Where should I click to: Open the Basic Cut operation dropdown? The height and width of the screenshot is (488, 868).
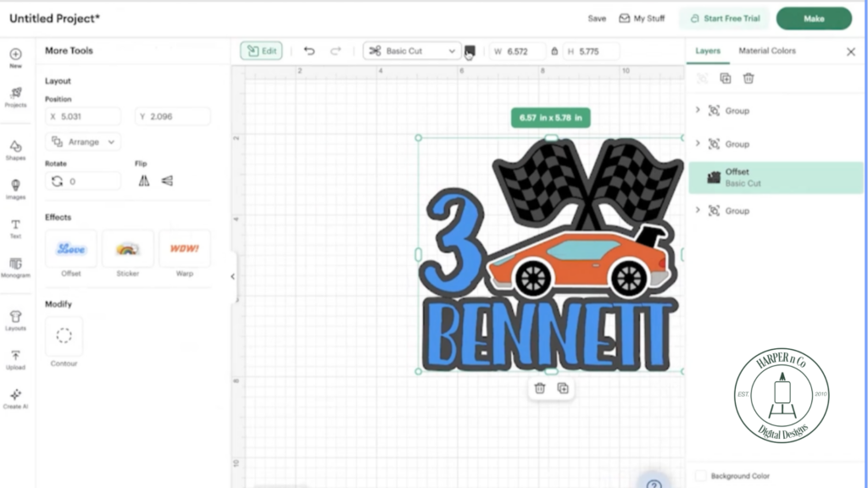pos(410,51)
